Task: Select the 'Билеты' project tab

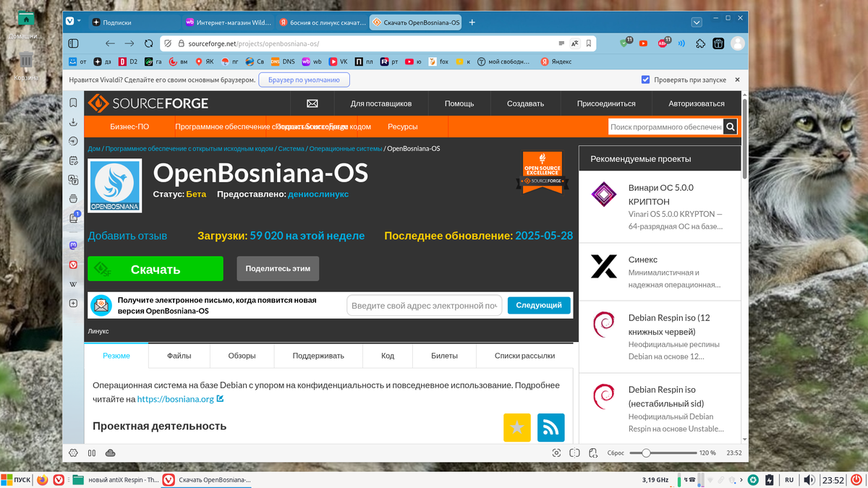Action: 444,356
